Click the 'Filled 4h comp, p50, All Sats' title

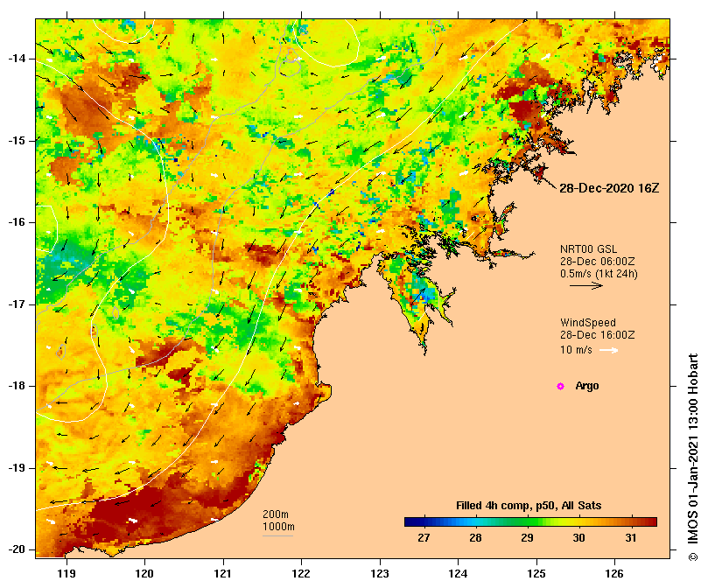pyautogui.click(x=529, y=506)
